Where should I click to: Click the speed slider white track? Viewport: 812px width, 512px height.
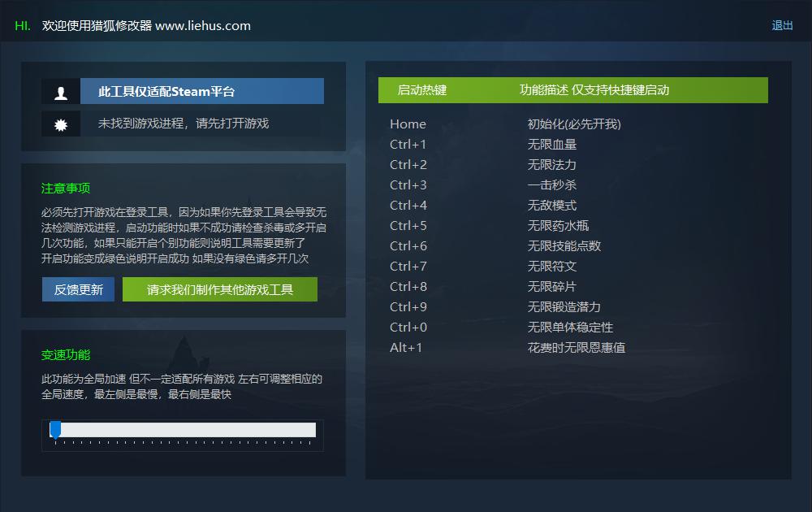(183, 430)
